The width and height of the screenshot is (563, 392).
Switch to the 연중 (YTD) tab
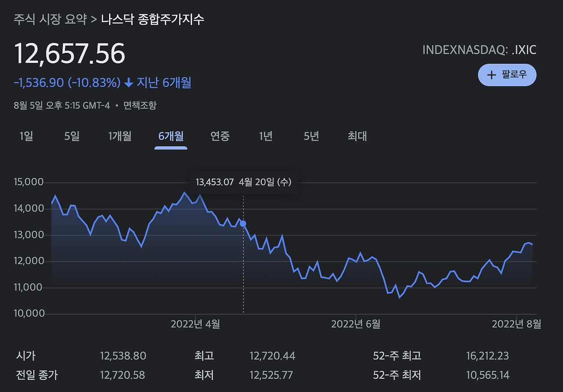point(220,137)
